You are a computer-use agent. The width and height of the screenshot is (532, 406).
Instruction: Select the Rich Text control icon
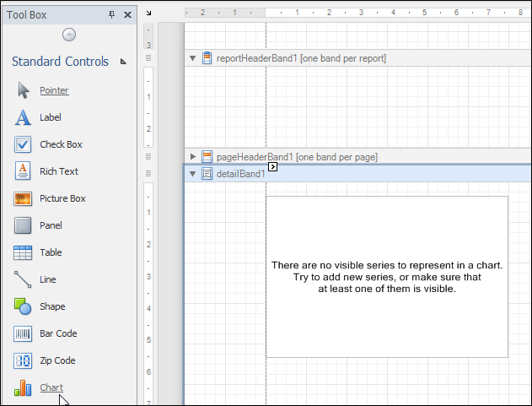[23, 171]
